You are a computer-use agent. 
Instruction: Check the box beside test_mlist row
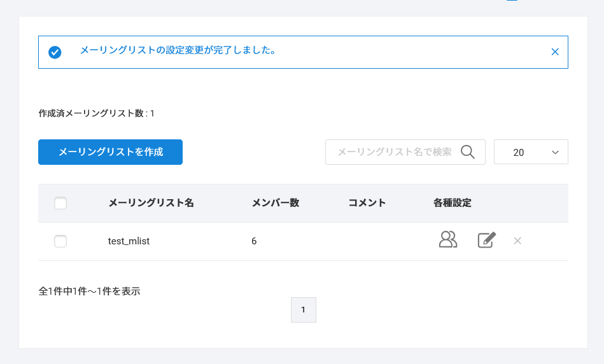60,241
